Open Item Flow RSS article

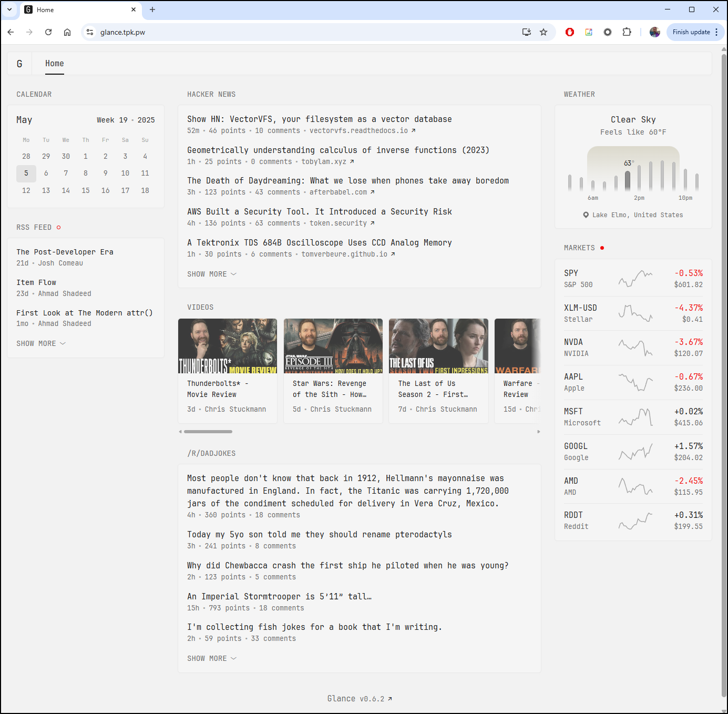point(36,283)
